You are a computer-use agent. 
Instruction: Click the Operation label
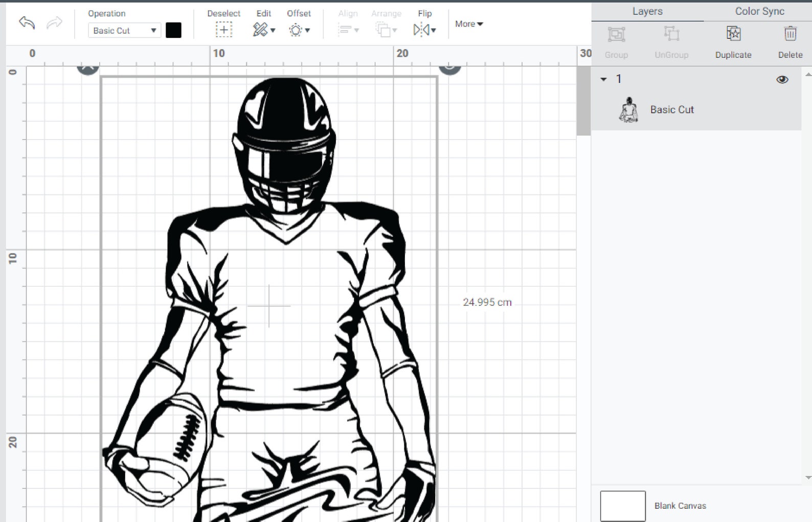coord(106,14)
